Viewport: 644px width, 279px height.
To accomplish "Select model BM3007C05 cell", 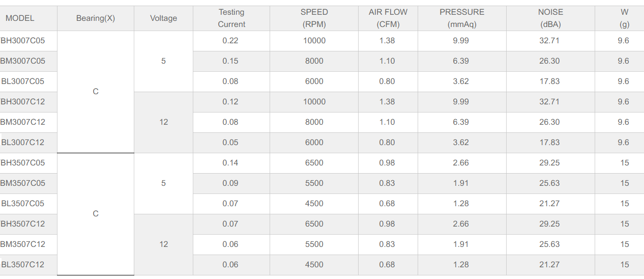I will click(23, 61).
